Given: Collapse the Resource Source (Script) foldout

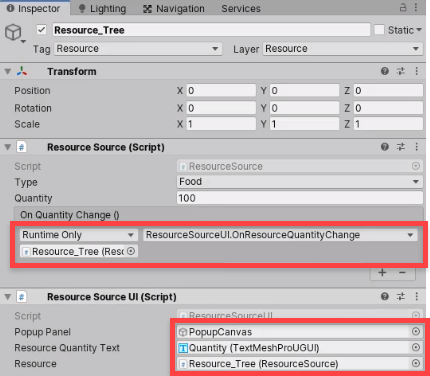Looking at the screenshot, I should [8, 147].
